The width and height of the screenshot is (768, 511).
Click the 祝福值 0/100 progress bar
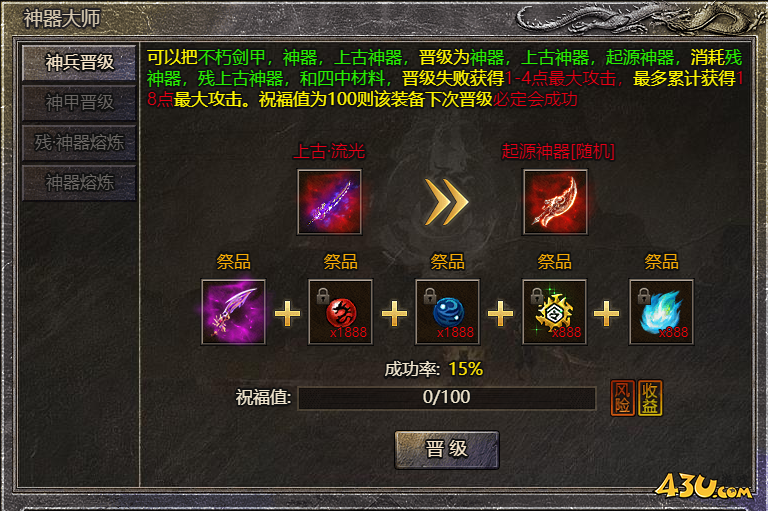coord(447,397)
